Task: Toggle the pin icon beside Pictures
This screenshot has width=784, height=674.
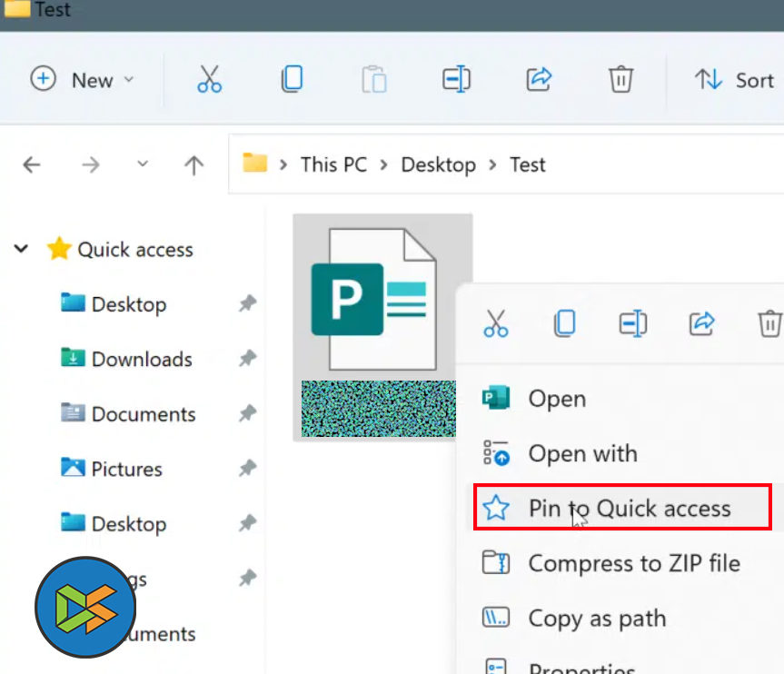Action: coord(247,469)
